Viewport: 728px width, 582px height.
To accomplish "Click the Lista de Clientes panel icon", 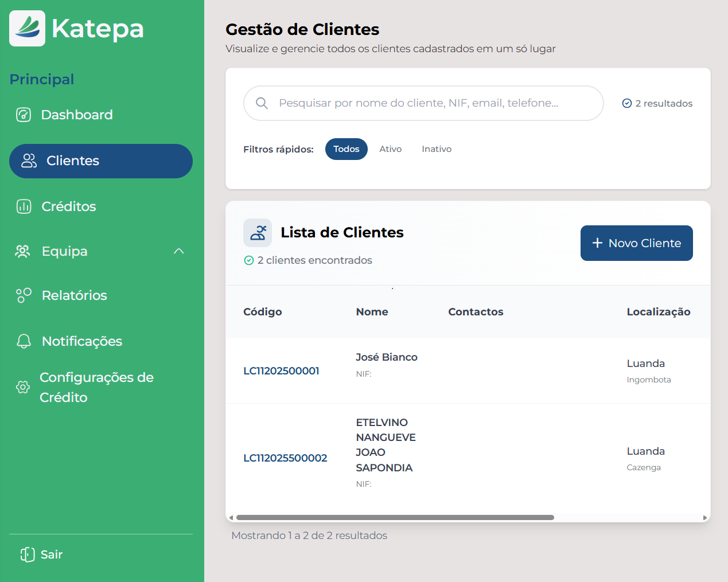I will click(x=257, y=233).
